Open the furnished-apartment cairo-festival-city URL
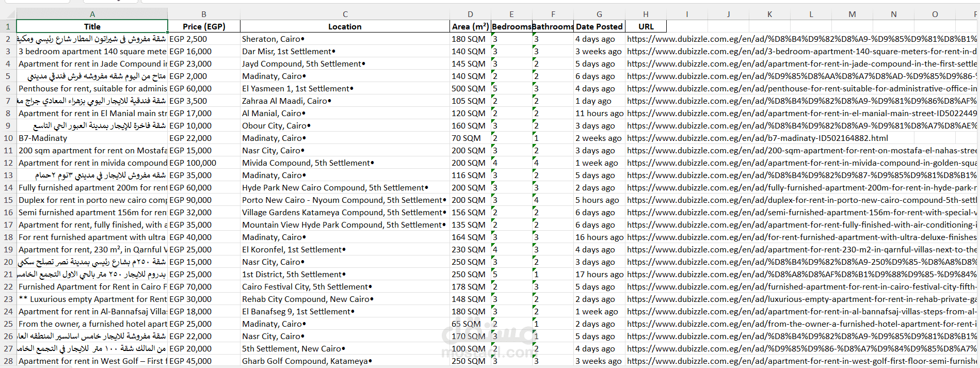The image size is (980, 368). pos(802,286)
